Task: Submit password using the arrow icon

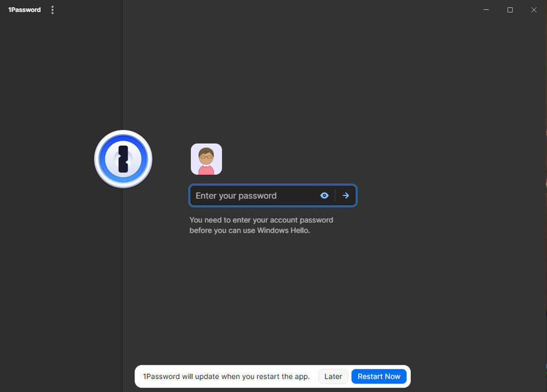Action: [346, 195]
